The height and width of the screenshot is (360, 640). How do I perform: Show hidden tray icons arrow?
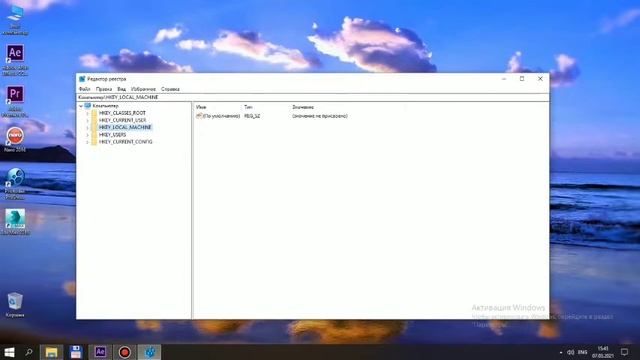tap(560, 352)
